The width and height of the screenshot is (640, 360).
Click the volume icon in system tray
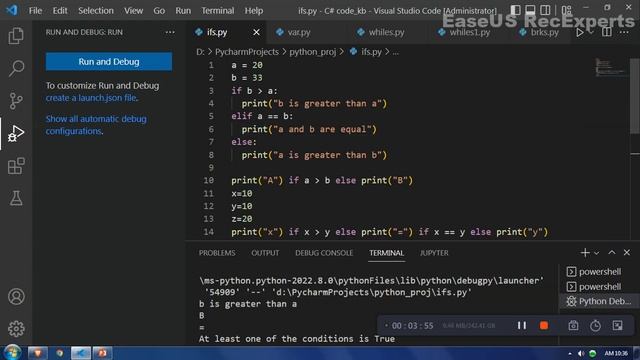coord(581,353)
